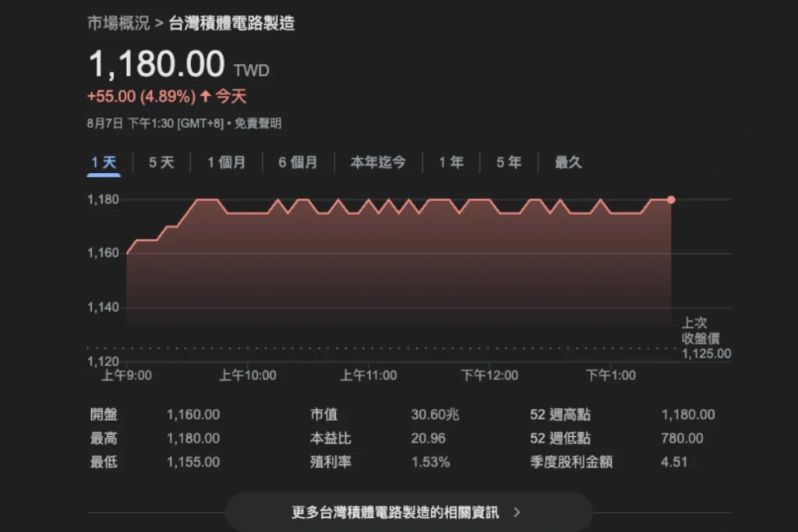Screen dimensions: 798x532
Task: Show the 1 年 chart range
Action: coord(451,163)
